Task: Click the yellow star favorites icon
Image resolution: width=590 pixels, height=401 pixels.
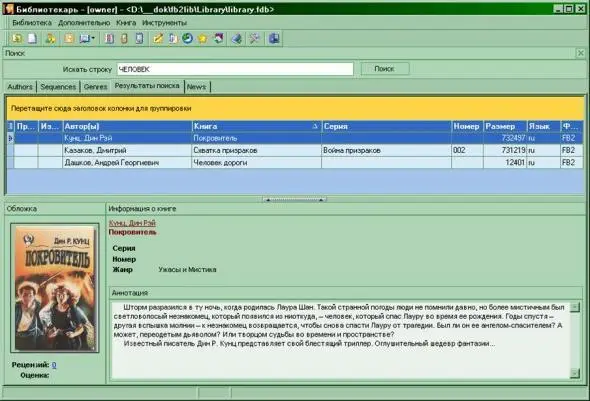Action: [x=203, y=38]
